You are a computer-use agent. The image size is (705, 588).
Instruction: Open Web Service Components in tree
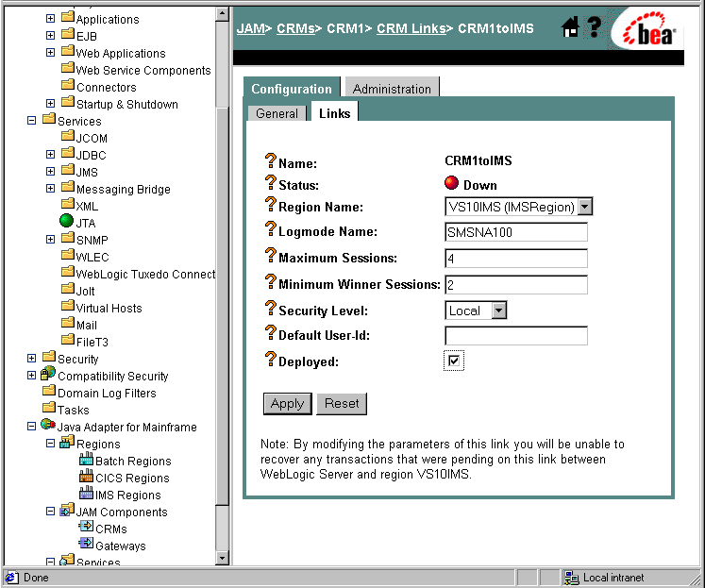point(143,70)
